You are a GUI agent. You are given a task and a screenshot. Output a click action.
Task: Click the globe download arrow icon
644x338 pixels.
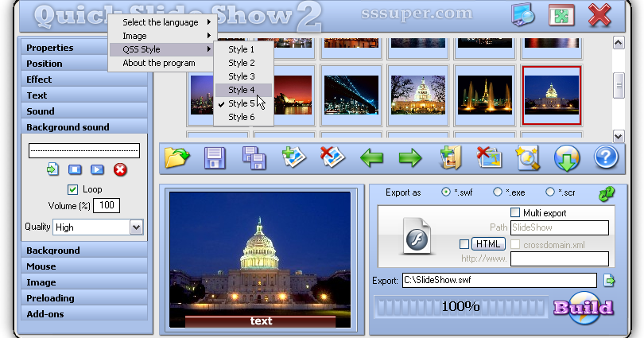[567, 158]
